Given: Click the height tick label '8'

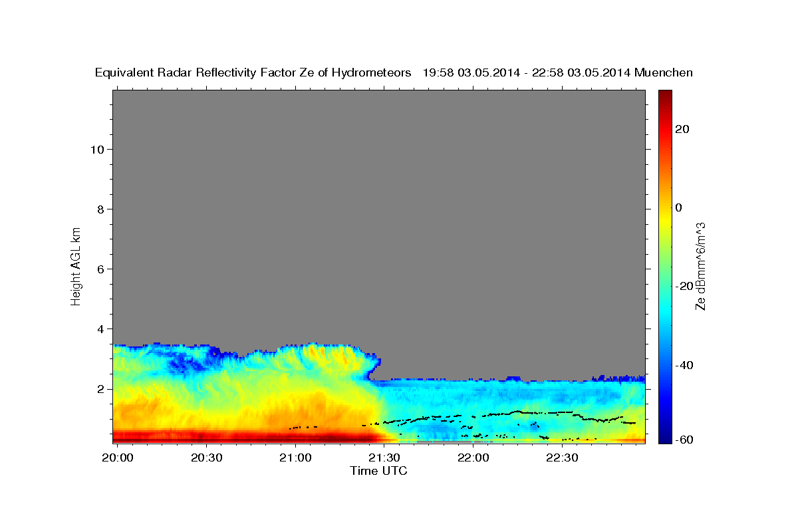Looking at the screenshot, I should [x=100, y=209].
